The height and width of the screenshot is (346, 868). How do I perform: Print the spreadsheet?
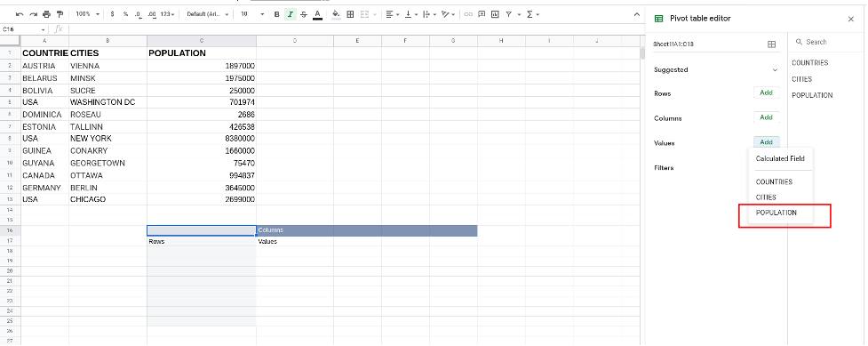(x=46, y=14)
